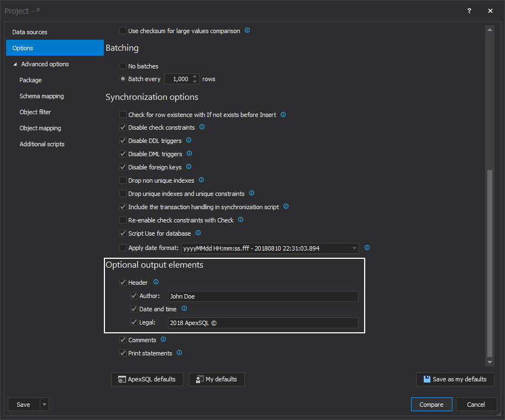Click info icon beside Header option
The height and width of the screenshot is (420, 505).
tap(156, 282)
